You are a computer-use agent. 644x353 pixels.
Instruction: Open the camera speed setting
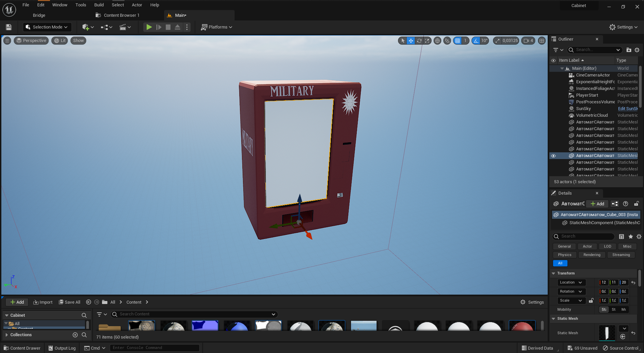(x=528, y=41)
